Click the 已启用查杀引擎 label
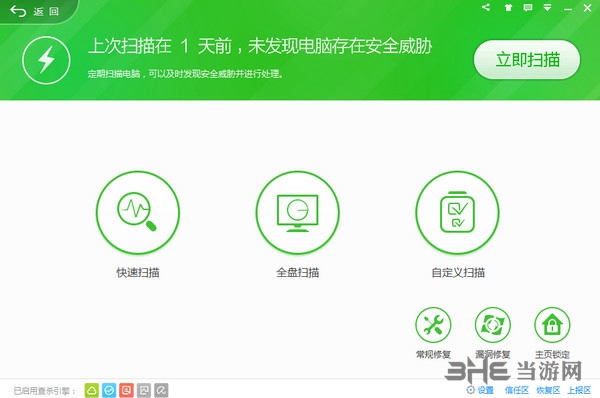Image resolution: width=600 pixels, height=398 pixels. tap(45, 391)
